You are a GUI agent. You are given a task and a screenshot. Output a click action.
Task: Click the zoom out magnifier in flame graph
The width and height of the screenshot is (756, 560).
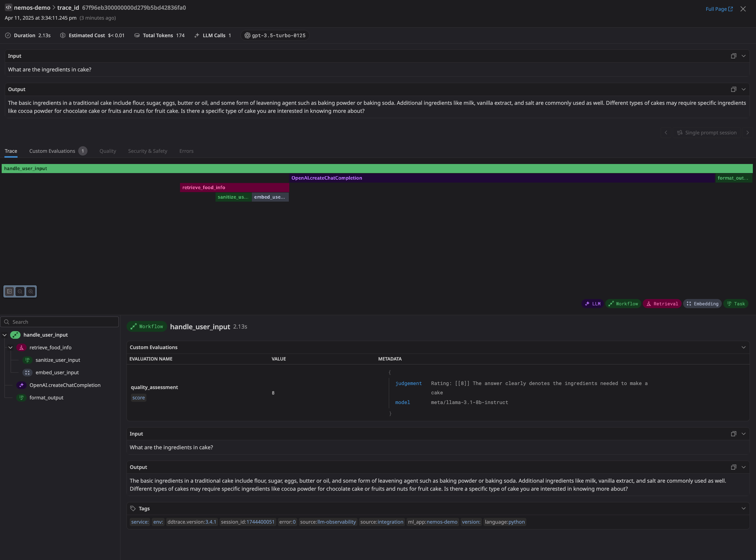click(20, 292)
